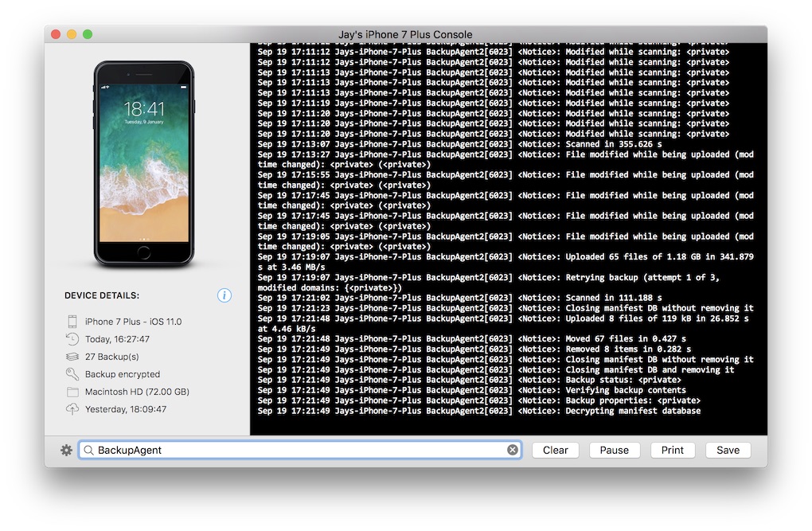The image size is (812, 531).
Task: Select the 'Today, 16:27:47' detail text
Action: tap(117, 339)
